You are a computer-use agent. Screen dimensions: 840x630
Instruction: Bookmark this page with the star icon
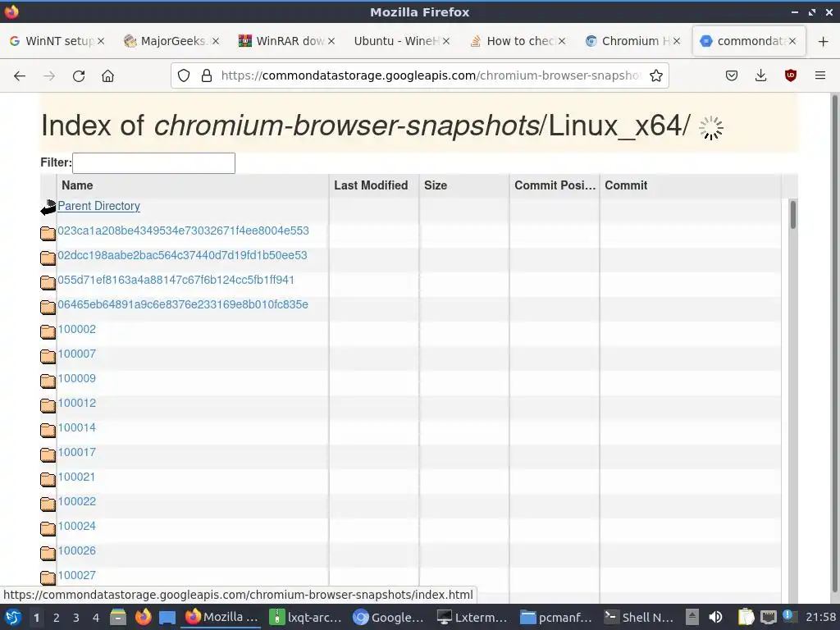point(655,75)
